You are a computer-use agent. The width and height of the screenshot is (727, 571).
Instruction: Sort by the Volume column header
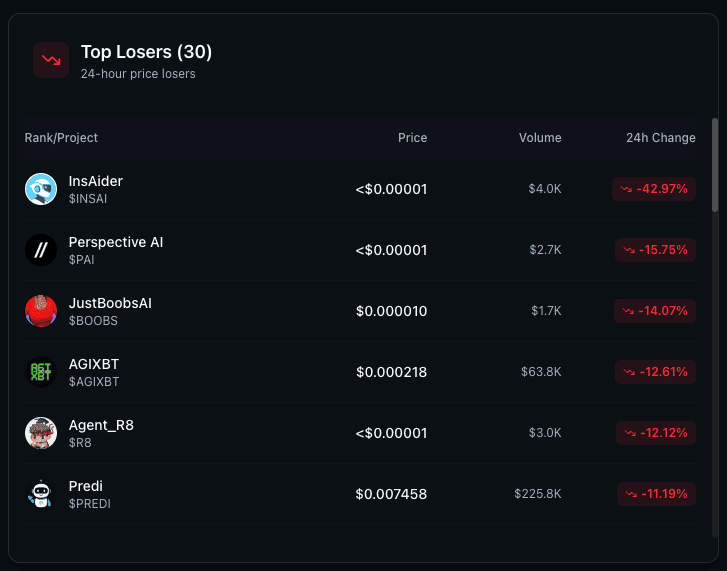click(x=540, y=138)
